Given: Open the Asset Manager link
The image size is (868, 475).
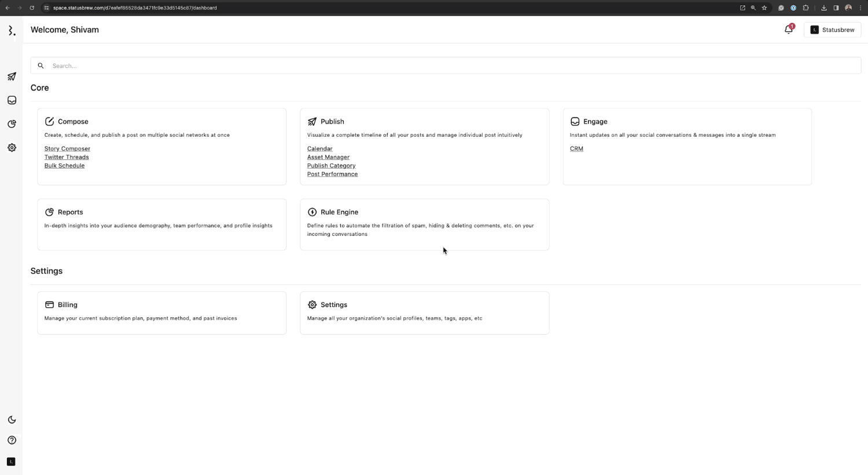Looking at the screenshot, I should pos(328,157).
